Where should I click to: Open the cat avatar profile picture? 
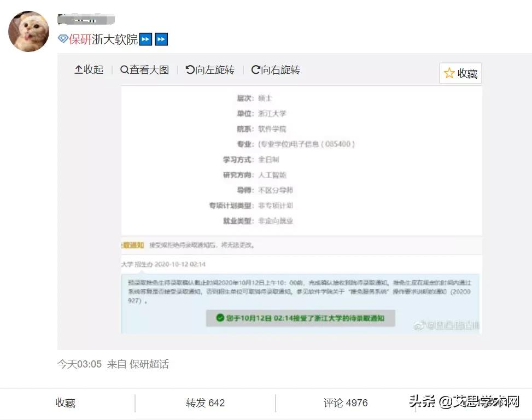click(x=28, y=31)
